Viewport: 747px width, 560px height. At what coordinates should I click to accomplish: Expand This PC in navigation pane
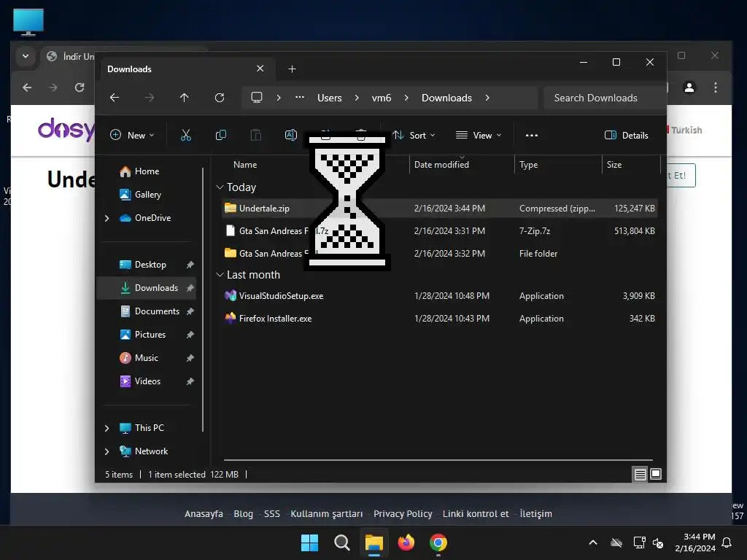(x=107, y=428)
